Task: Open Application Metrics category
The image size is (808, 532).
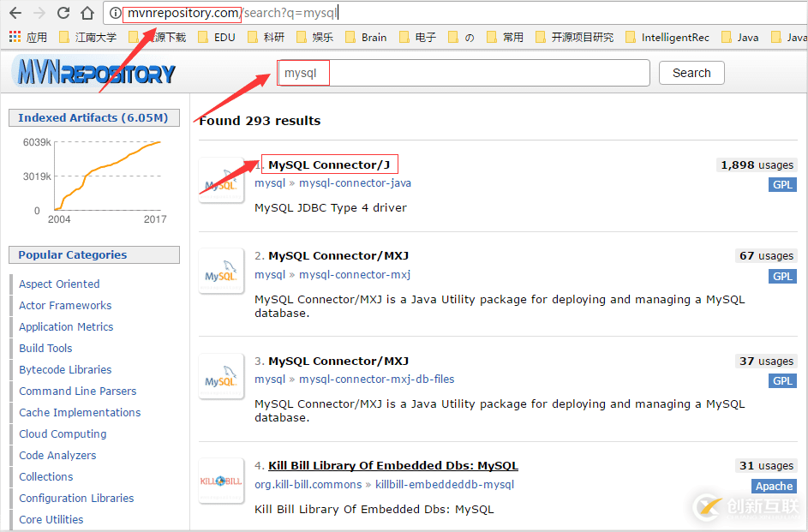Action: pos(66,327)
